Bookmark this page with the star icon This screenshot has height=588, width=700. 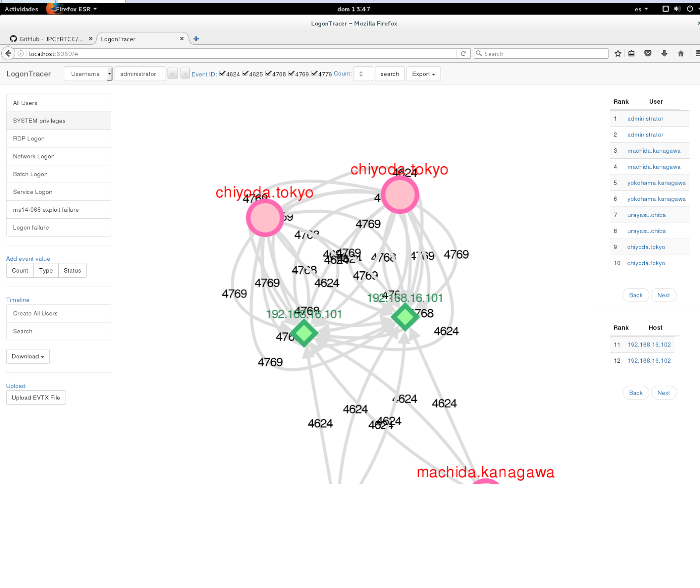tap(618, 53)
